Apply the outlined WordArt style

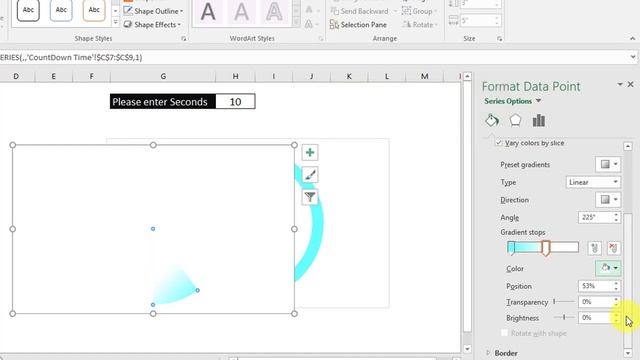[x=274, y=12]
